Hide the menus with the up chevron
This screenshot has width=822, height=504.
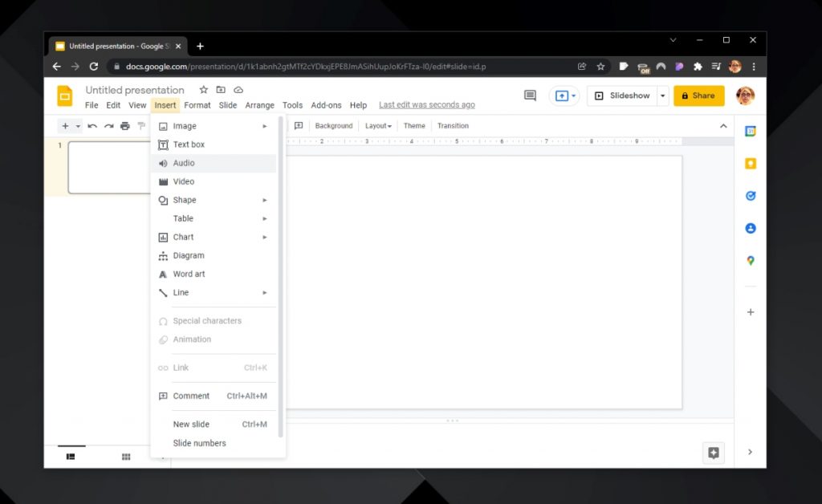723,126
